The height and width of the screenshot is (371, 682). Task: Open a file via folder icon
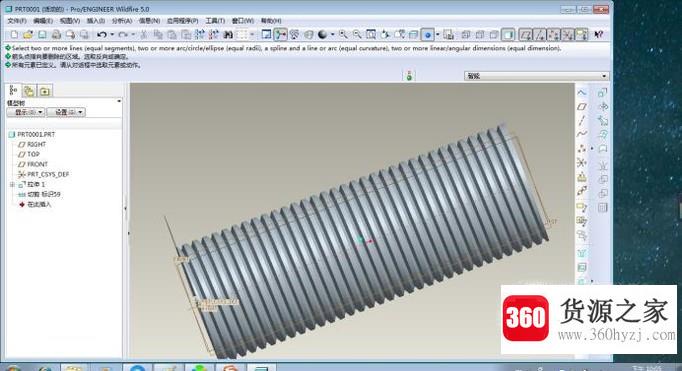tap(28, 34)
